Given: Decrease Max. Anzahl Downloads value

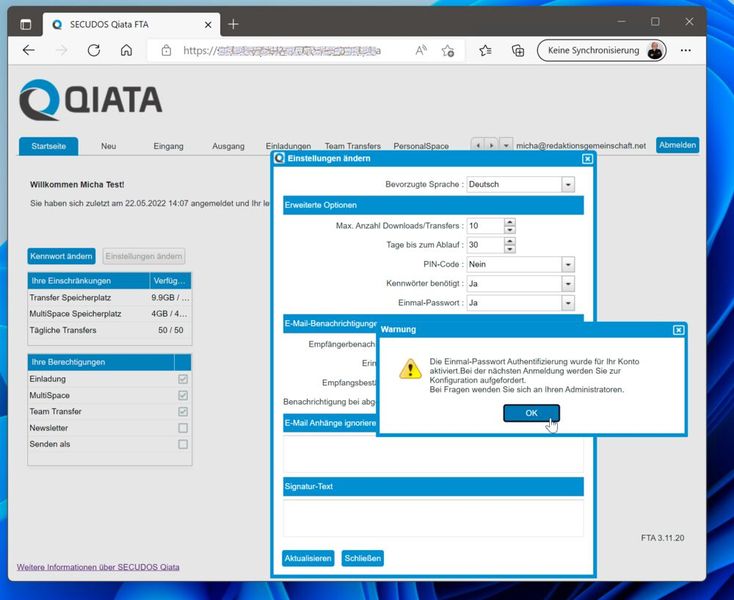Looking at the screenshot, I should pos(510,230).
